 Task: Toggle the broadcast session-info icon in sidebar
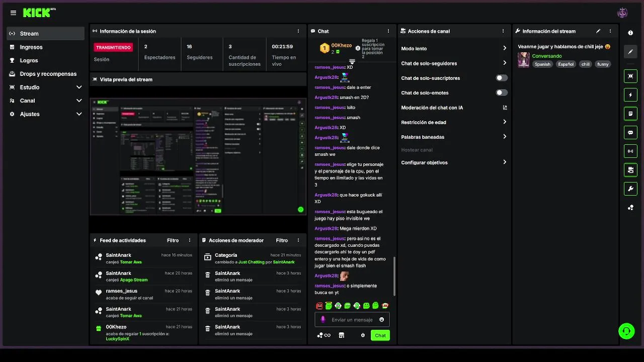point(630,151)
